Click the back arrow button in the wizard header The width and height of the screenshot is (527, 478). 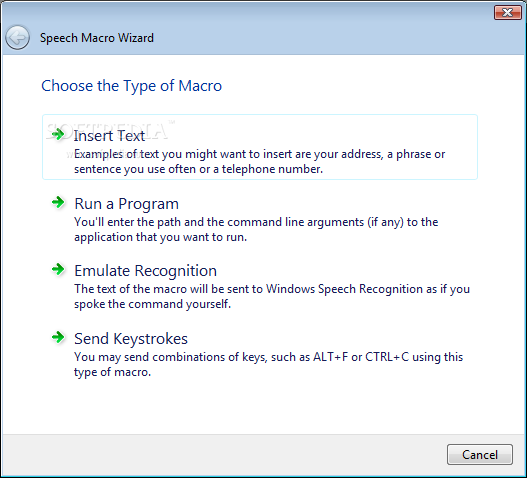[x=17, y=38]
